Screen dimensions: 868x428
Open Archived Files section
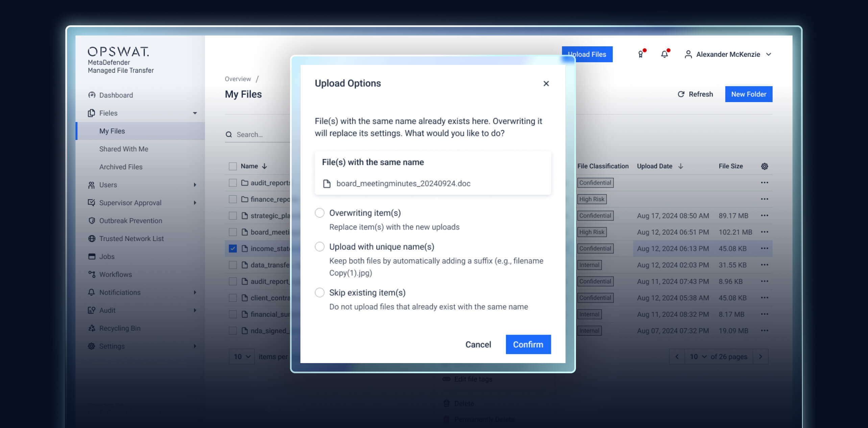click(x=121, y=167)
